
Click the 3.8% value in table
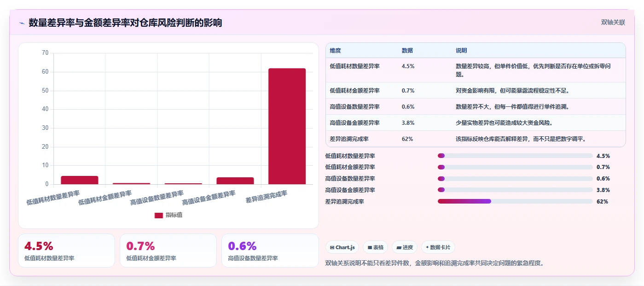[408, 123]
